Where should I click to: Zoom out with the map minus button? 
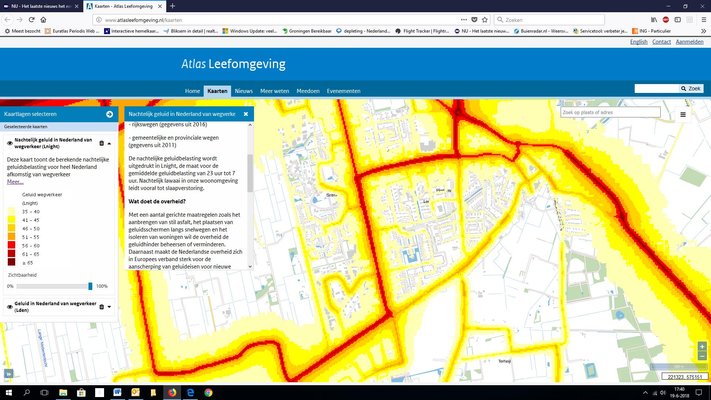702,356
